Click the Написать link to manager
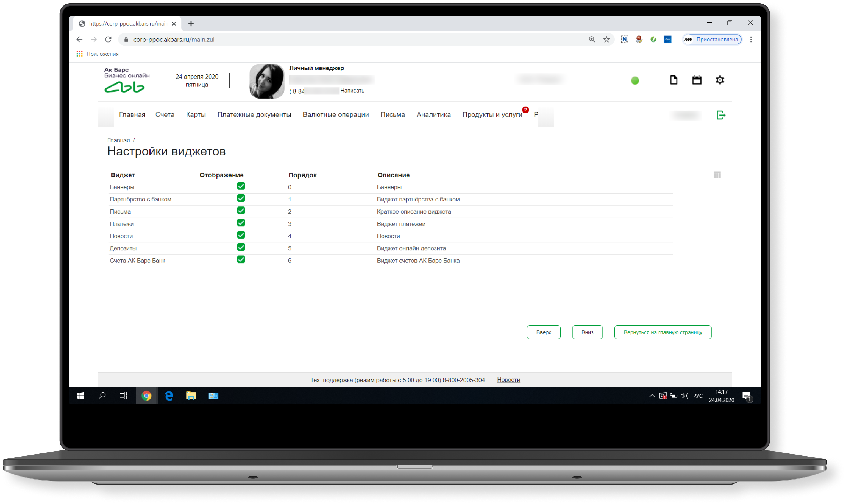The image size is (846, 504). point(352,91)
